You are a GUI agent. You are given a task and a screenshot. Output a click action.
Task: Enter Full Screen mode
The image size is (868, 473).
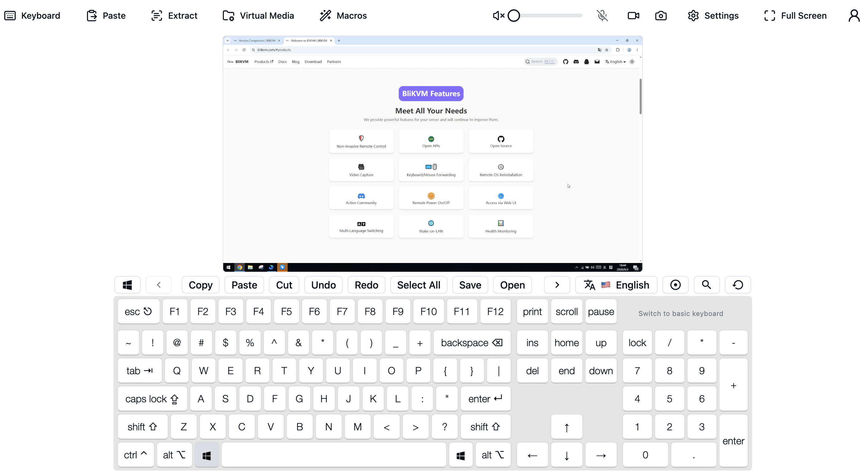[795, 16]
